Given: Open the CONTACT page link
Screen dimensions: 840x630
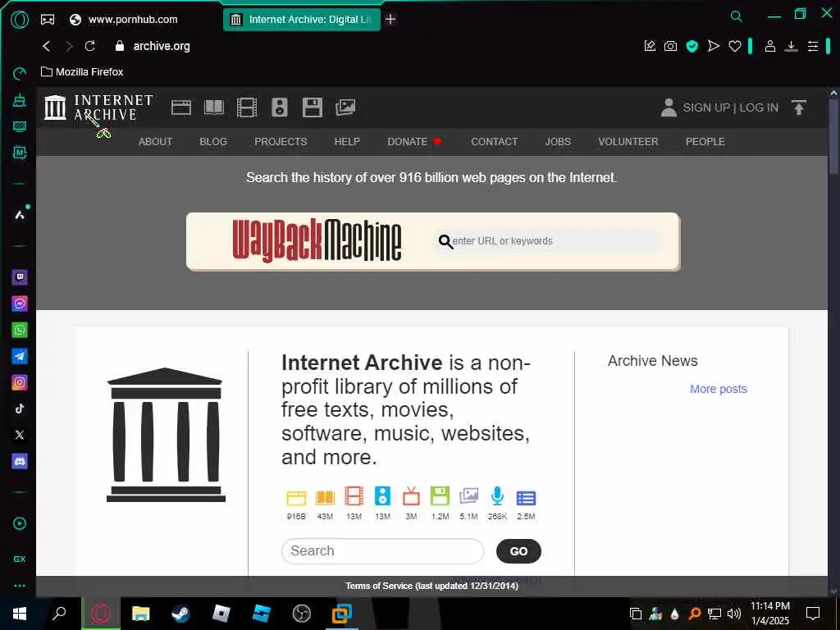Looking at the screenshot, I should coord(495,141).
